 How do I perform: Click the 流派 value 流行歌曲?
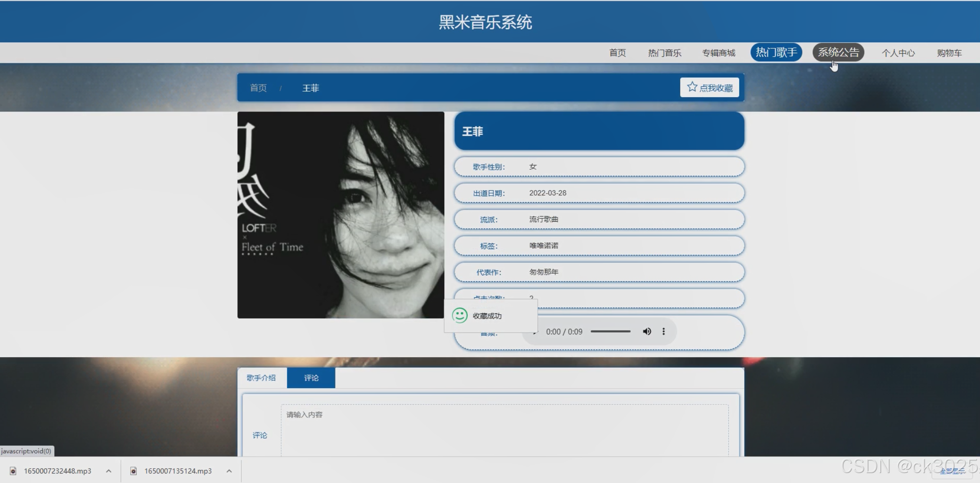pos(544,219)
